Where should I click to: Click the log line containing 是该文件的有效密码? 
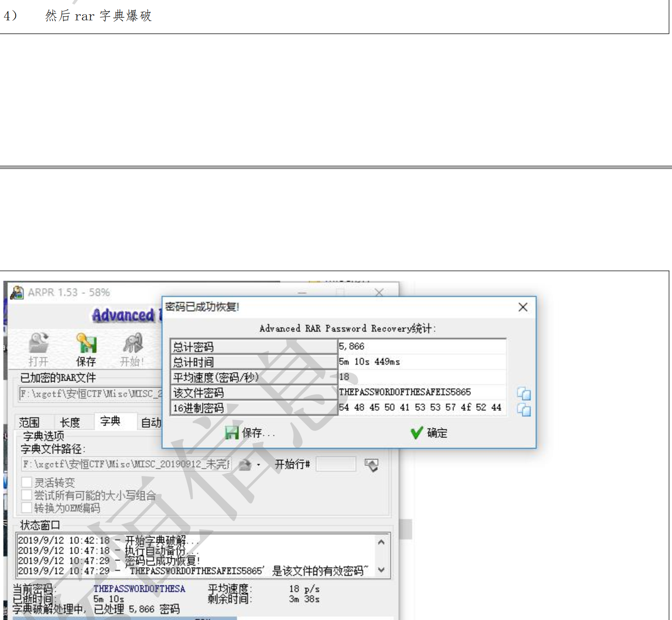click(x=193, y=571)
